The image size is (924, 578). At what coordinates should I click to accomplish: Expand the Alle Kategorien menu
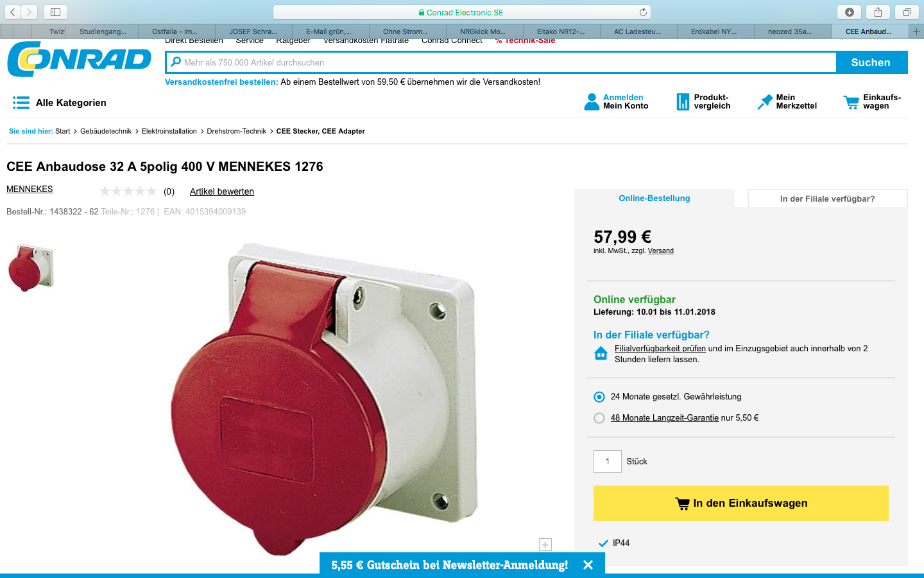click(x=59, y=103)
